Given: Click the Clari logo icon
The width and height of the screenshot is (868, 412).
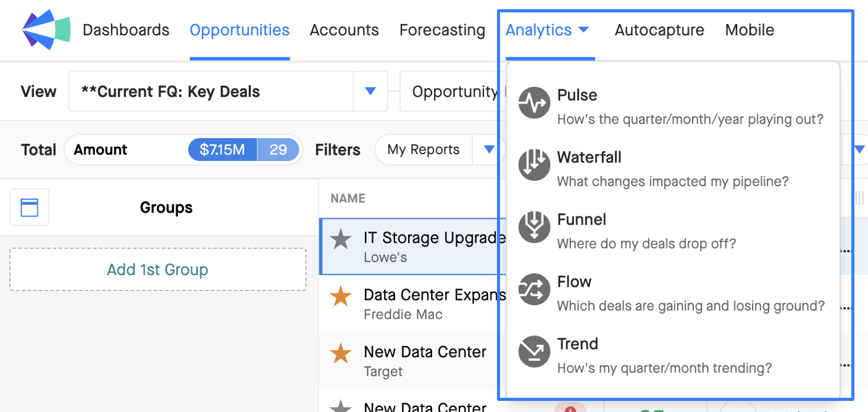Looking at the screenshot, I should click(46, 29).
